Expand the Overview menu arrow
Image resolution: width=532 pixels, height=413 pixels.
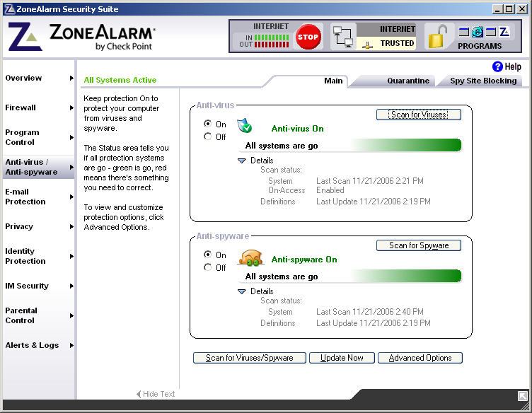(71, 78)
